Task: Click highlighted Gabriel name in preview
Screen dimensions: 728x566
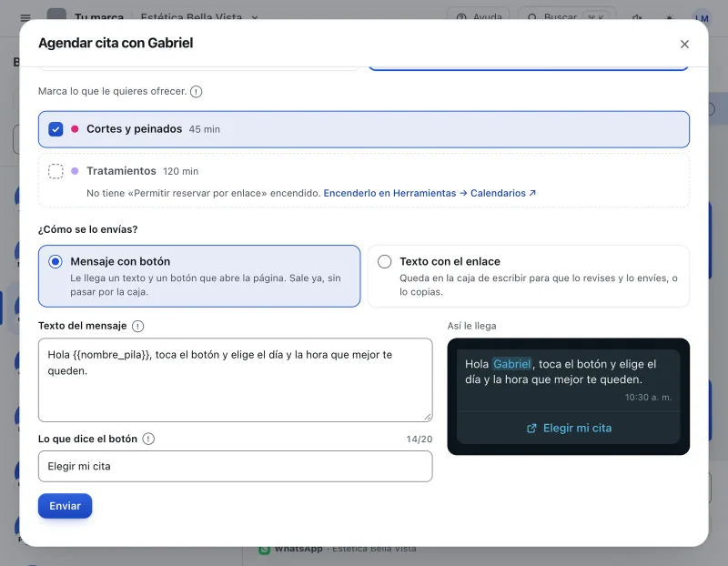Action: click(511, 364)
